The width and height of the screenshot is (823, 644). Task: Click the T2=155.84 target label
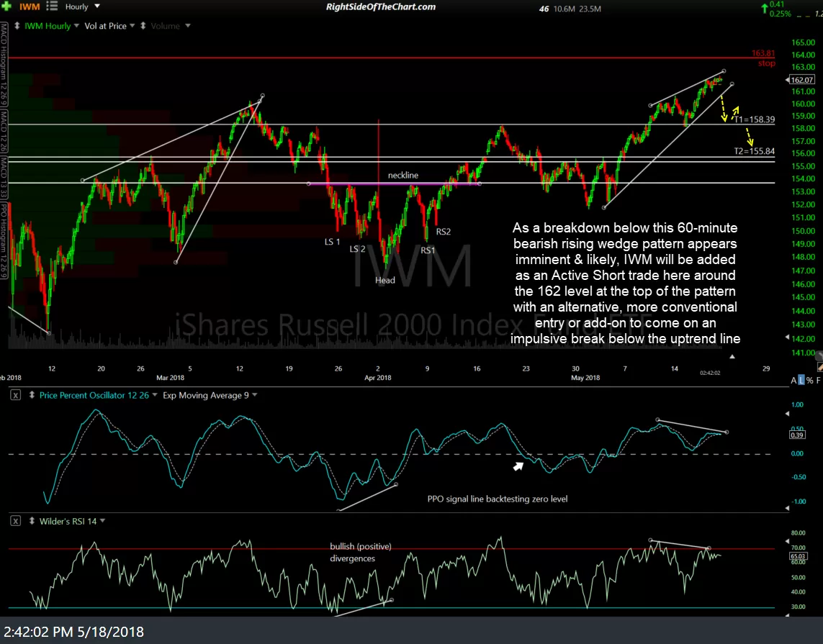click(755, 151)
